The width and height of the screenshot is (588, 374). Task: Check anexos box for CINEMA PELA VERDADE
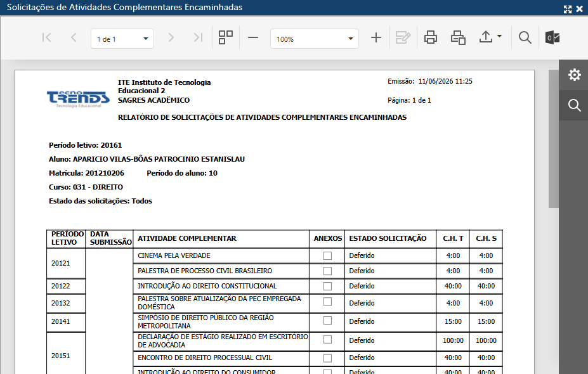pos(327,255)
